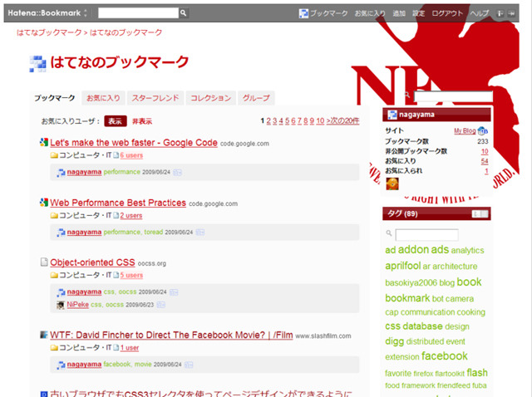Go to page 2 of bookmarks
532x397 pixels.
click(x=268, y=120)
